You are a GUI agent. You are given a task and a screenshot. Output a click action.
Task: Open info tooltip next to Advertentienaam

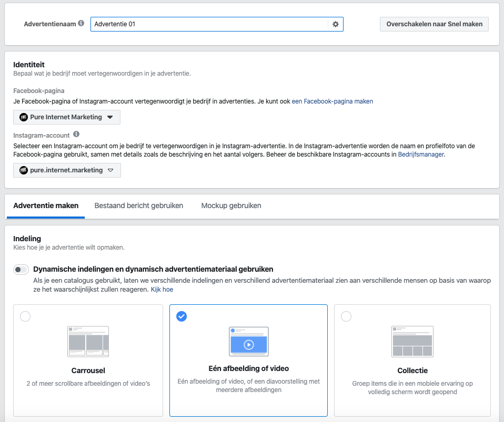tap(81, 23)
